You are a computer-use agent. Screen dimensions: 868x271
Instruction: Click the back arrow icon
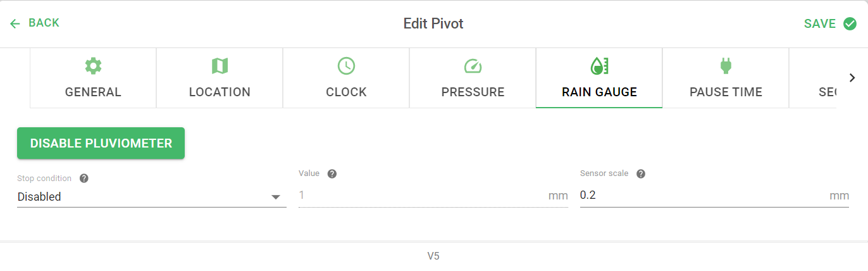click(15, 23)
